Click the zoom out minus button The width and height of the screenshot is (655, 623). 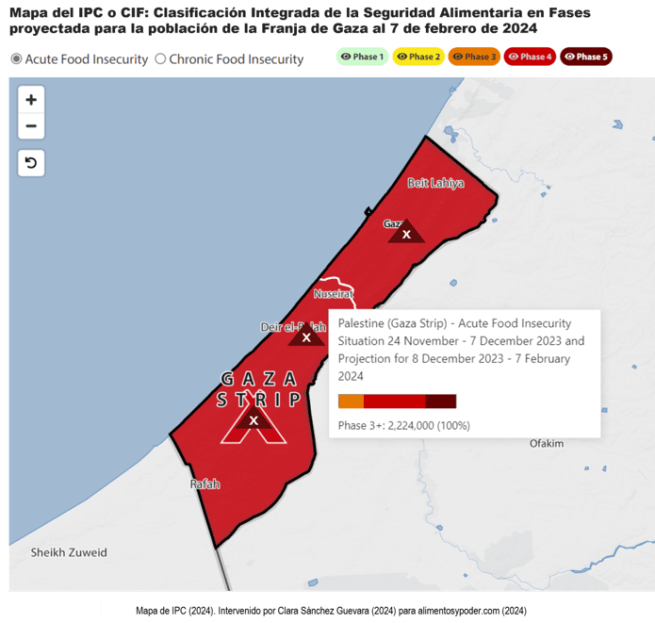31,126
